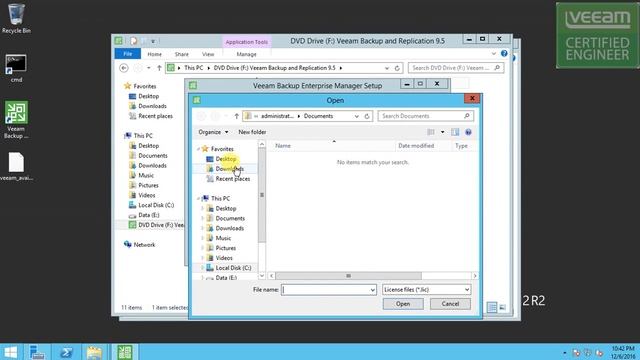Viewport: 640px width, 360px height.
Task: Open Server Manager from taskbar
Action: 37,352
